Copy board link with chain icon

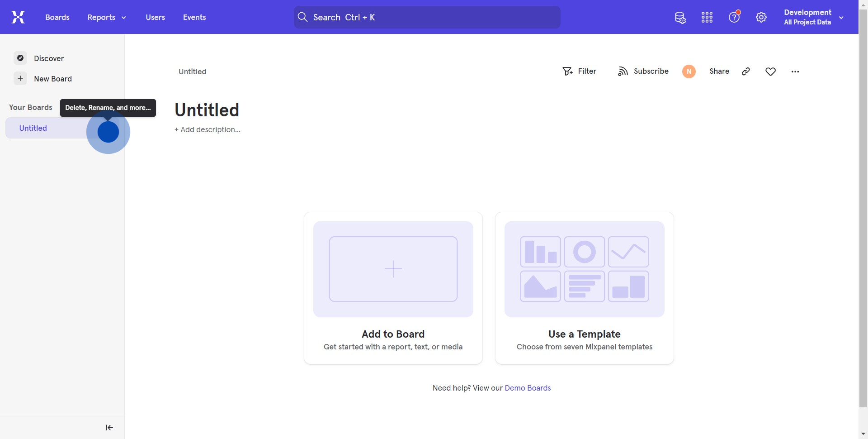click(746, 72)
